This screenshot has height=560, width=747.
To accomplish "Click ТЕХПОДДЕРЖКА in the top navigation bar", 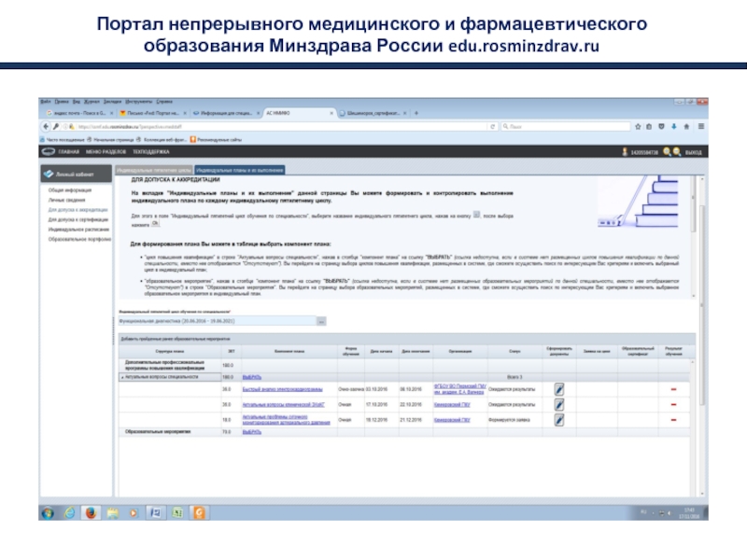I will pos(151,151).
